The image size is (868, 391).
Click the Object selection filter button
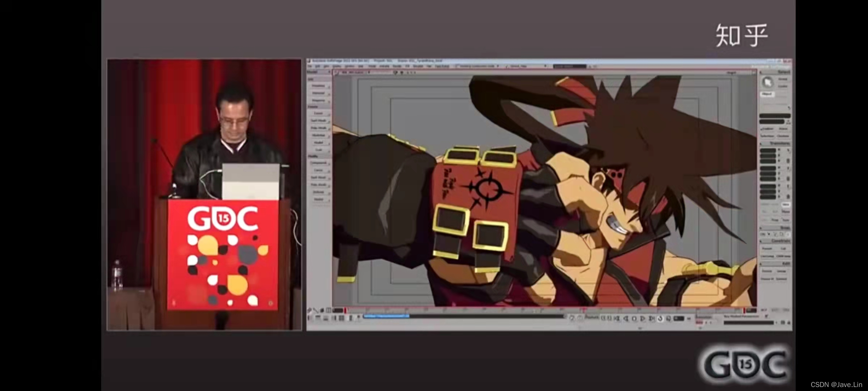(x=767, y=94)
